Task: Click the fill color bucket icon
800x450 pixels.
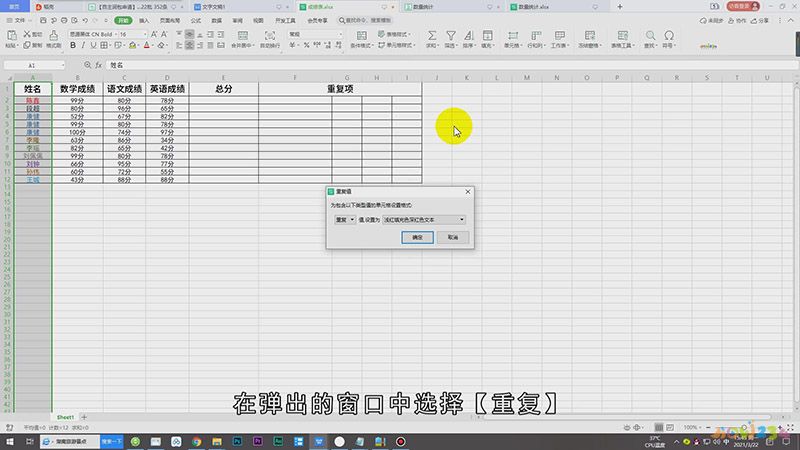Action: pyautogui.click(x=133, y=45)
